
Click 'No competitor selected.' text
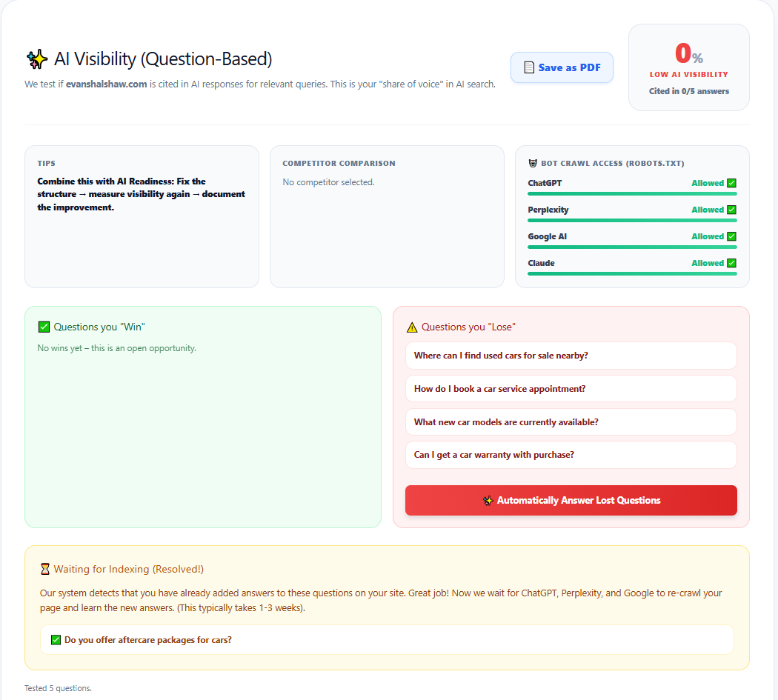click(x=328, y=182)
